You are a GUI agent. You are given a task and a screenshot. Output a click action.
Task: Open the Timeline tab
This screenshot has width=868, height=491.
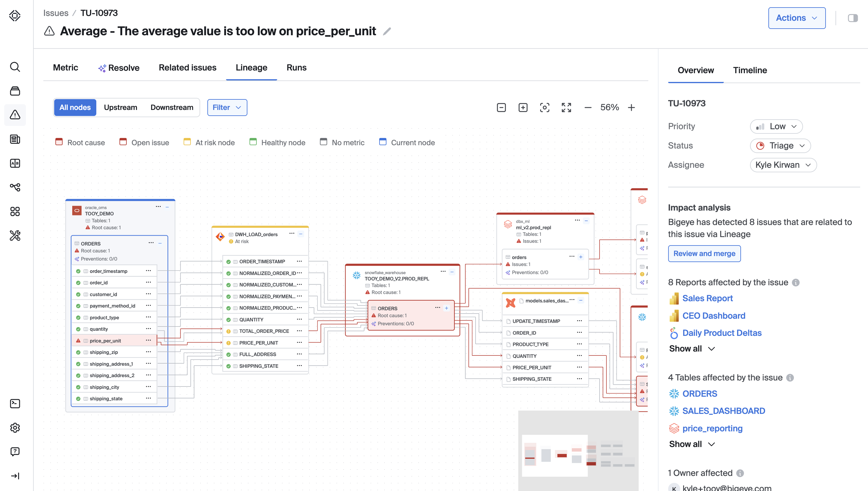(x=750, y=70)
